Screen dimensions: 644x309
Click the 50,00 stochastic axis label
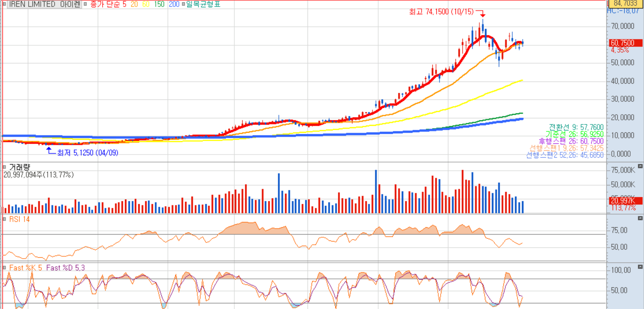[x=619, y=290]
